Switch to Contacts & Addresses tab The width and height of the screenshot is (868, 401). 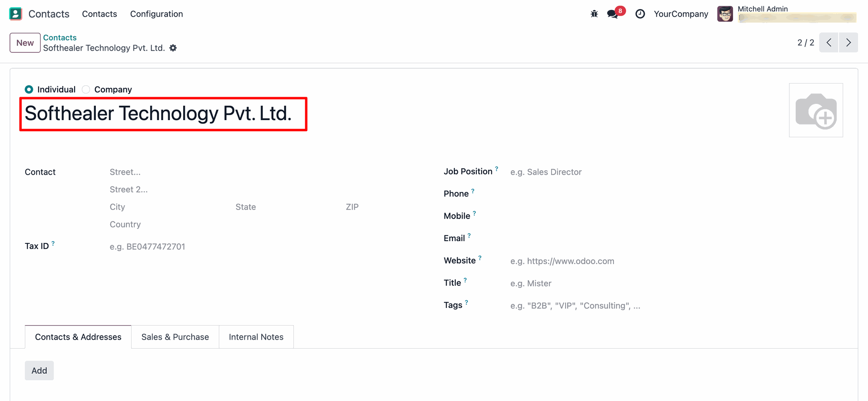(x=78, y=337)
